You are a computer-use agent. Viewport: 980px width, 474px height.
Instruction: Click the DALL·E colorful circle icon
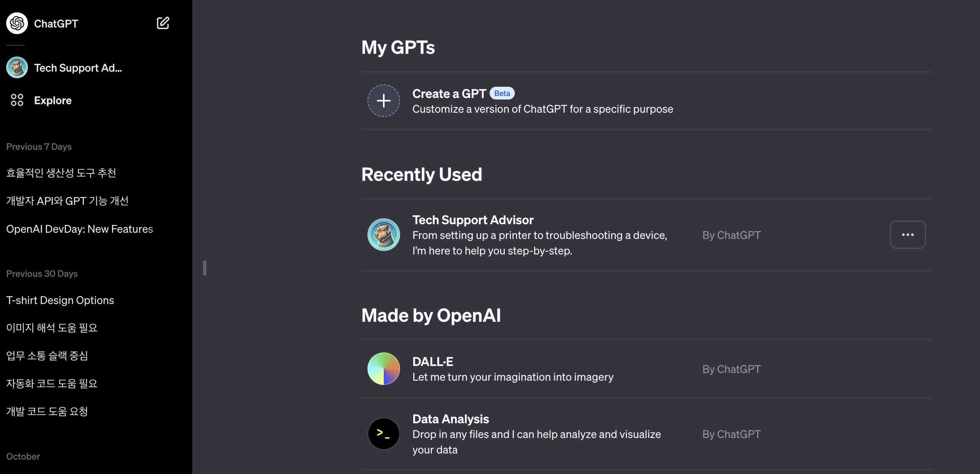[384, 369]
